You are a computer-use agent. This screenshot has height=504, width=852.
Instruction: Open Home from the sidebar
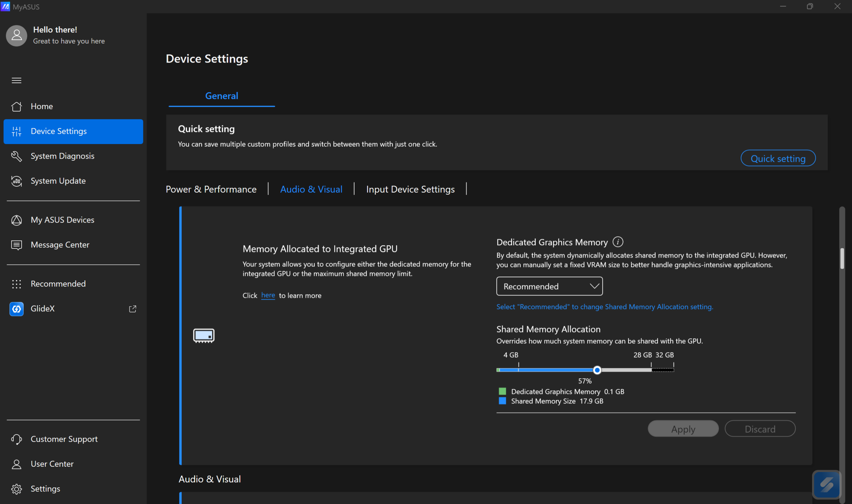click(x=42, y=106)
